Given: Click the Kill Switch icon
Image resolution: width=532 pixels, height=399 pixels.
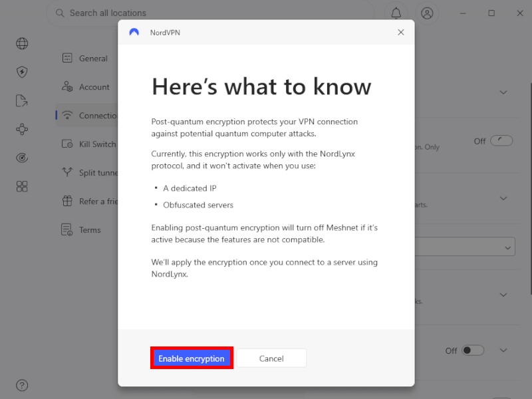Looking at the screenshot, I should click(x=67, y=144).
